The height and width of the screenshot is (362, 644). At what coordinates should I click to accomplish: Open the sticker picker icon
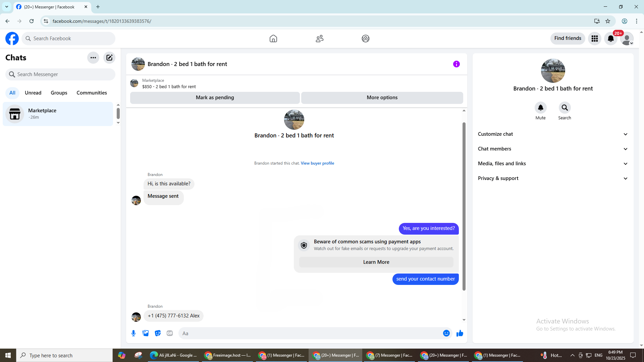click(x=158, y=333)
